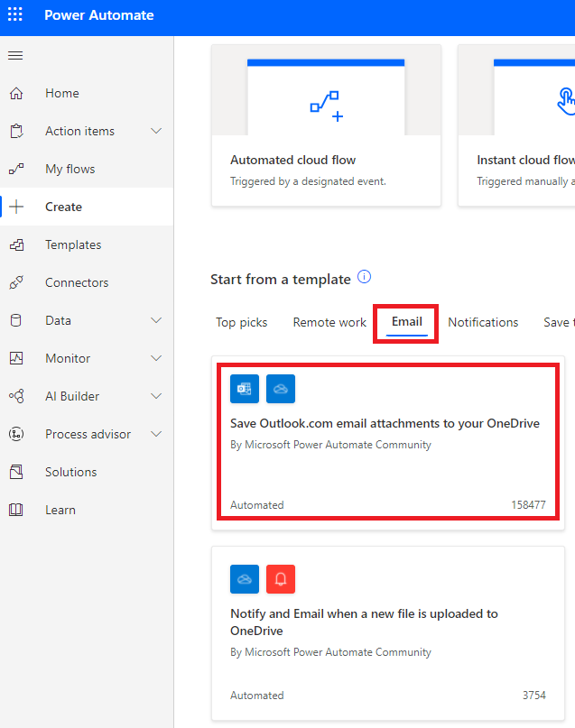This screenshot has height=728, width=575.
Task: Click the Data cylinder icon
Action: coord(16,320)
